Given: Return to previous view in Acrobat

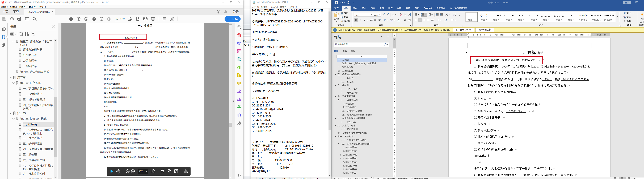Looking at the screenshot, I should [x=102, y=19].
